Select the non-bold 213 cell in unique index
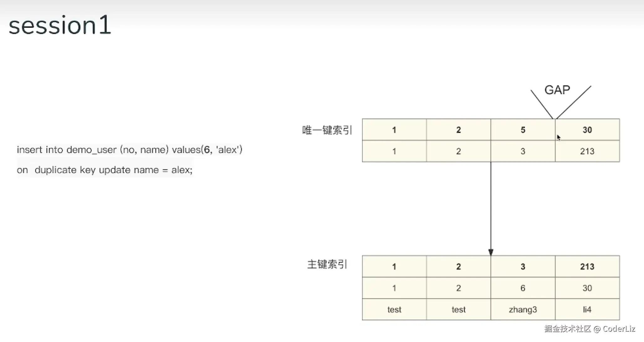 [x=587, y=151]
